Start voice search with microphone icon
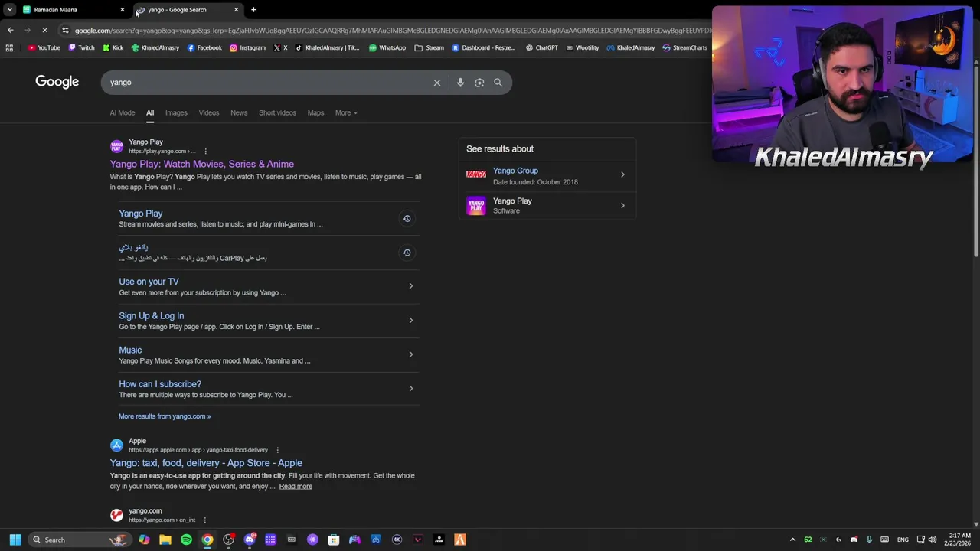This screenshot has width=980, height=551. coord(460,83)
